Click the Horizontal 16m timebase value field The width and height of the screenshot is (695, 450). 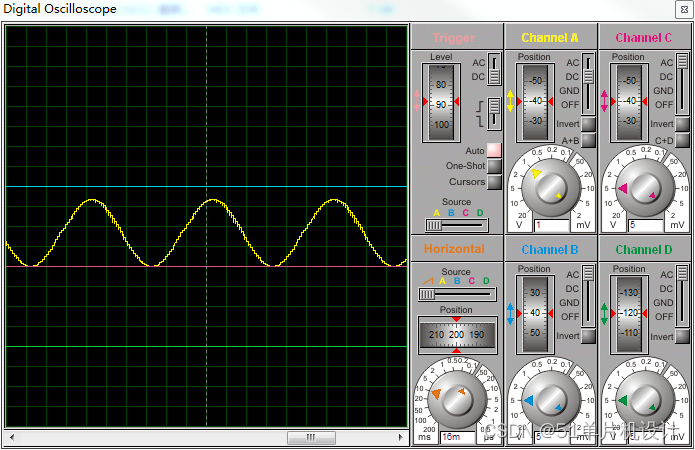[457, 437]
